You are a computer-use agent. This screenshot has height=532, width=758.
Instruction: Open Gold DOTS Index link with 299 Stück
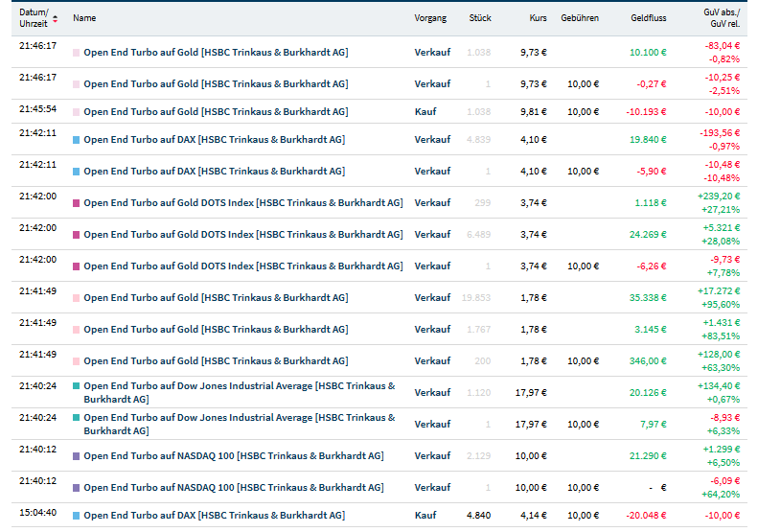coord(243,203)
